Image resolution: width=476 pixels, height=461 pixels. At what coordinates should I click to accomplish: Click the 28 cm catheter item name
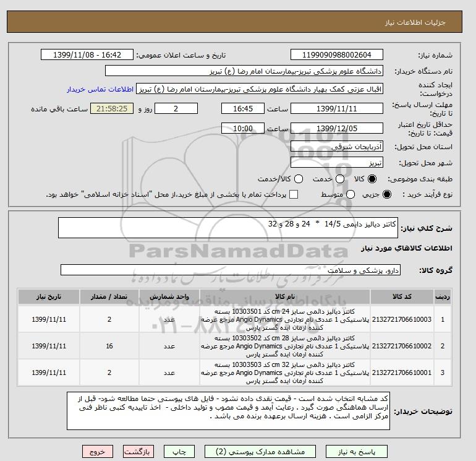click(x=285, y=346)
